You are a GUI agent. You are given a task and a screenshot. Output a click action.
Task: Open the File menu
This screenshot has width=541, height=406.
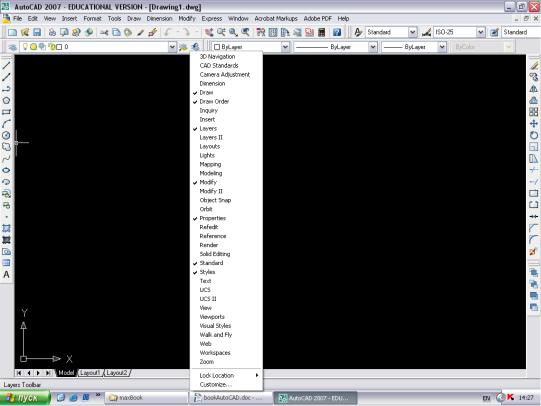coord(17,19)
